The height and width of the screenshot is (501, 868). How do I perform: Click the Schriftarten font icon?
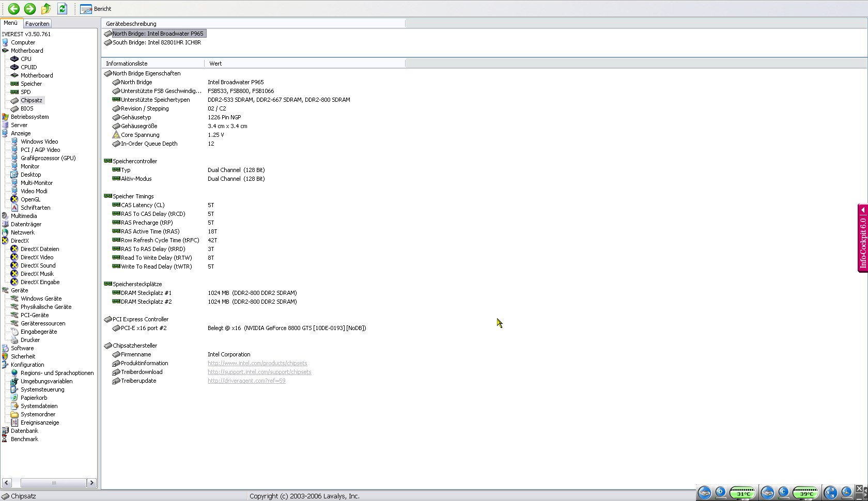14,208
